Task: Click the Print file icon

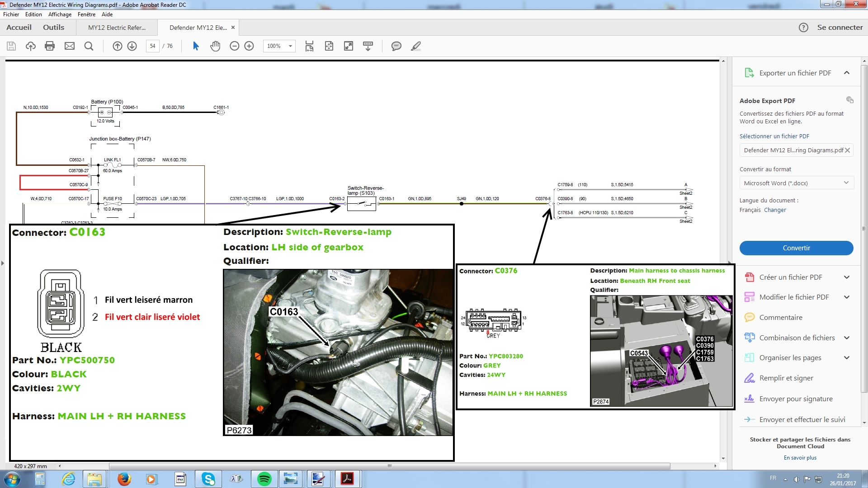Action: pyautogui.click(x=50, y=46)
